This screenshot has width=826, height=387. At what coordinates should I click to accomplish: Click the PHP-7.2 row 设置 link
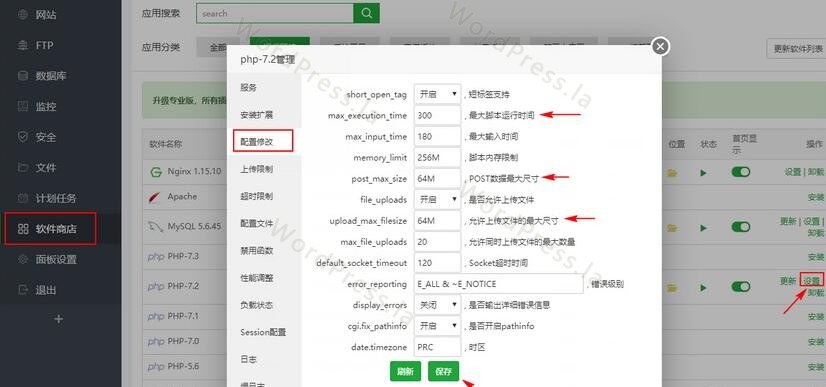click(811, 281)
